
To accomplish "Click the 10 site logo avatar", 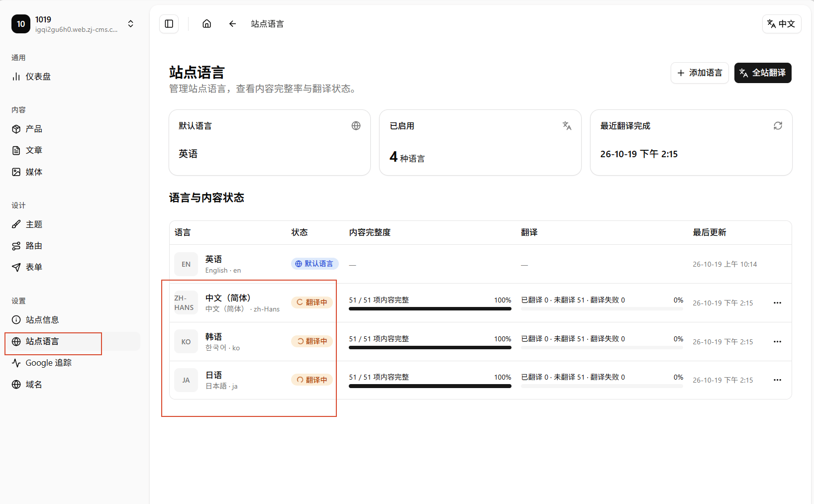I will [x=21, y=24].
